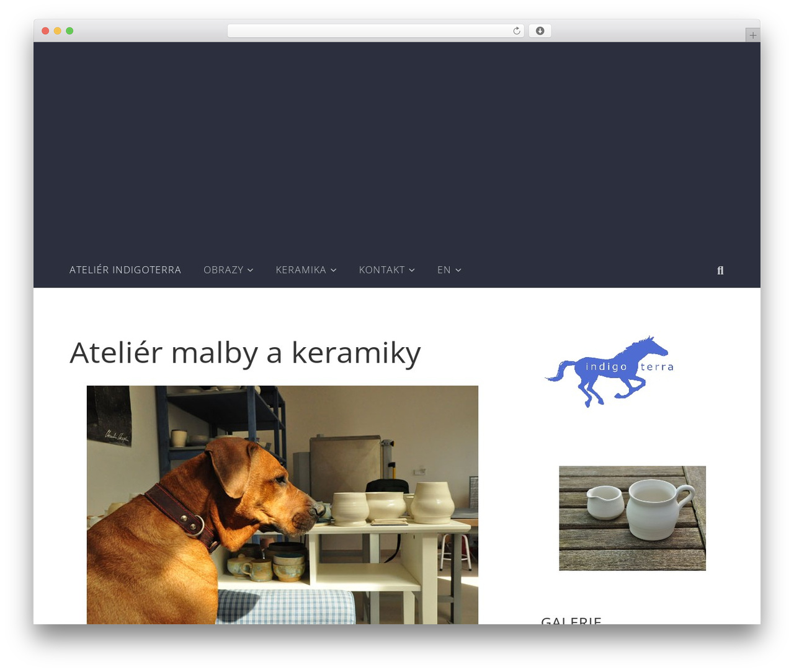Open the Obrazy menu item

[x=223, y=270]
